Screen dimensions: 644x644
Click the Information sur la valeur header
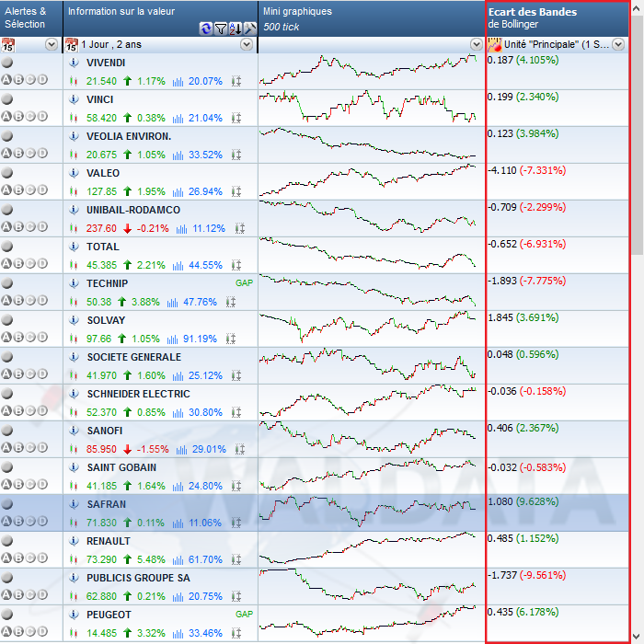pyautogui.click(x=161, y=18)
